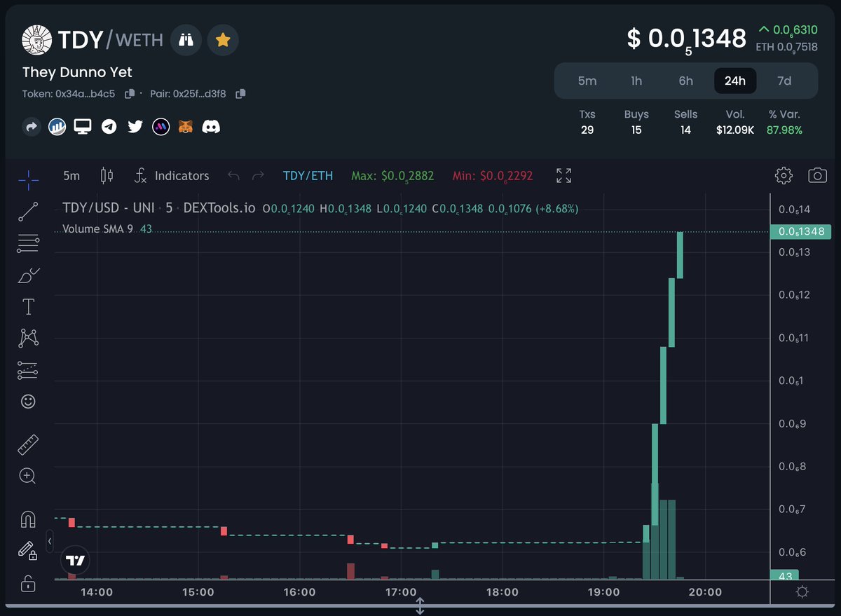This screenshot has height=616, width=841.
Task: Open the website monitor icon
Action: coord(83,127)
